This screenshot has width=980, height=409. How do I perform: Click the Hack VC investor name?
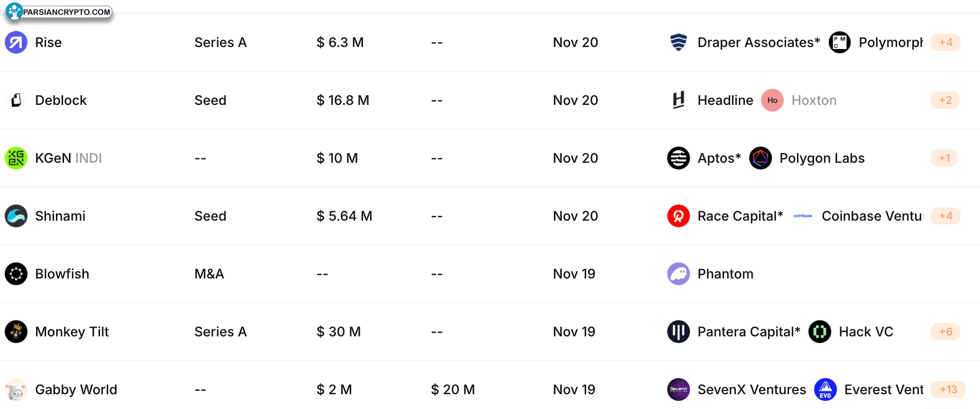(x=866, y=331)
